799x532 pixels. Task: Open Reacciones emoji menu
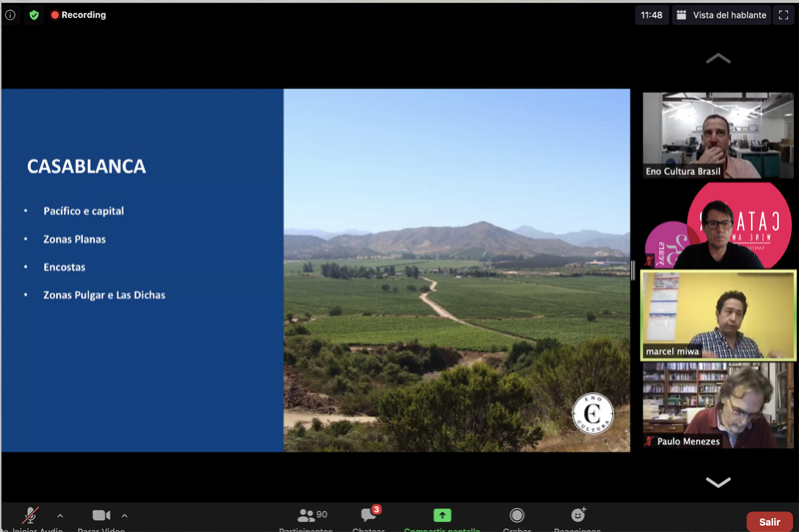coord(577,519)
